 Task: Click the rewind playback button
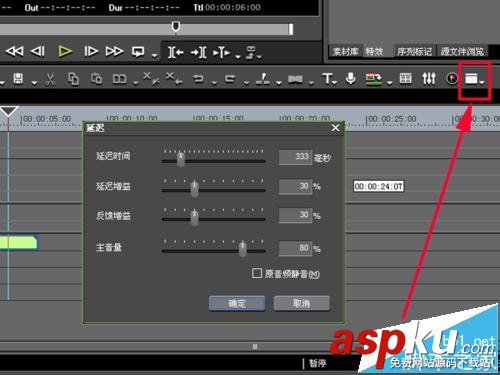click(14, 52)
